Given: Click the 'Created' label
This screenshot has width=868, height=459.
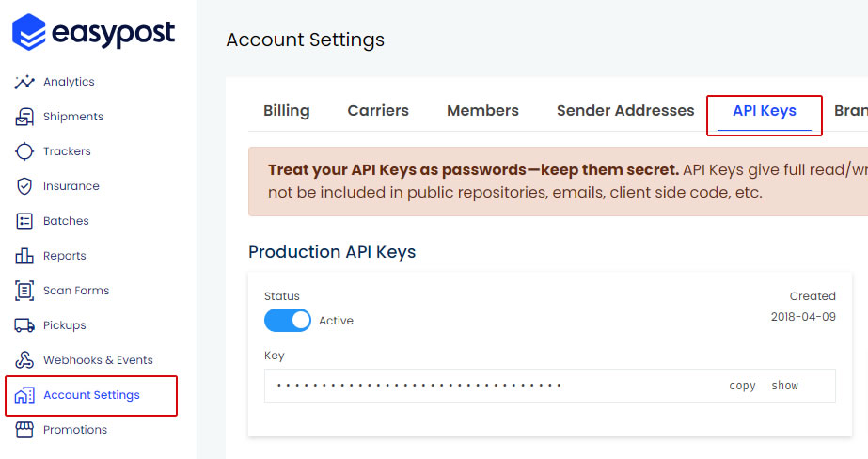Looking at the screenshot, I should coord(813,296).
